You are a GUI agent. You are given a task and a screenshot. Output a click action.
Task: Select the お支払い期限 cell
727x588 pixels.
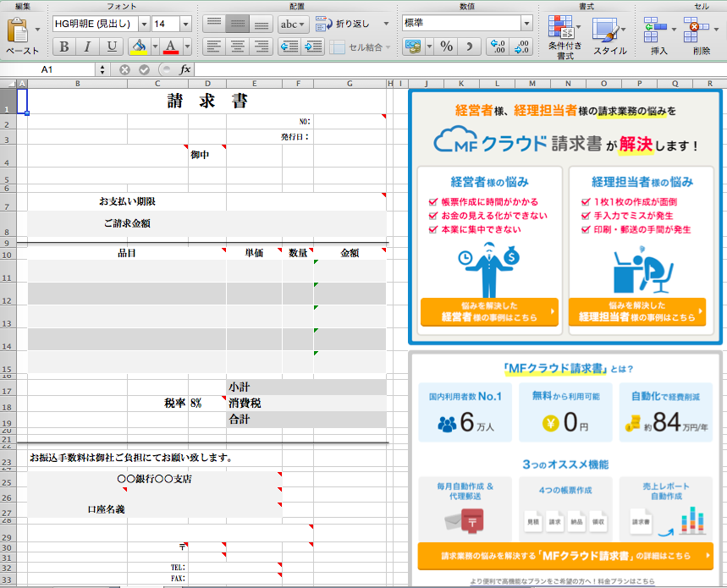127,201
